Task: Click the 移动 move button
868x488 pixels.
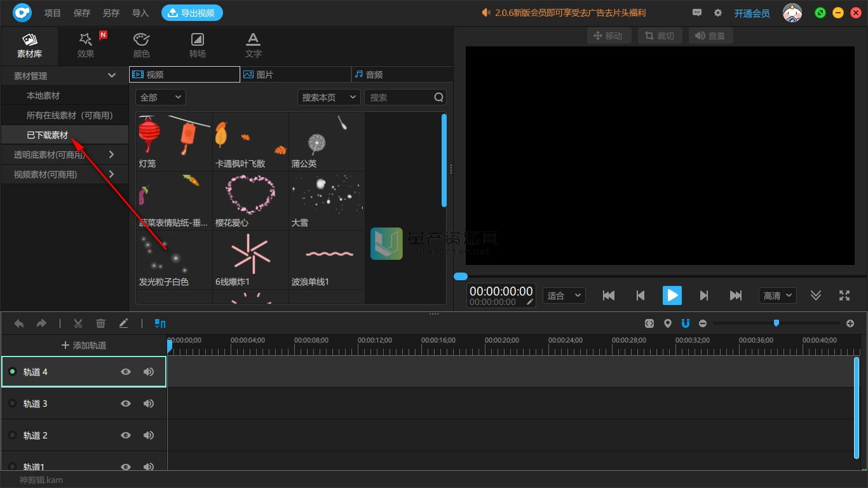Action: click(609, 36)
